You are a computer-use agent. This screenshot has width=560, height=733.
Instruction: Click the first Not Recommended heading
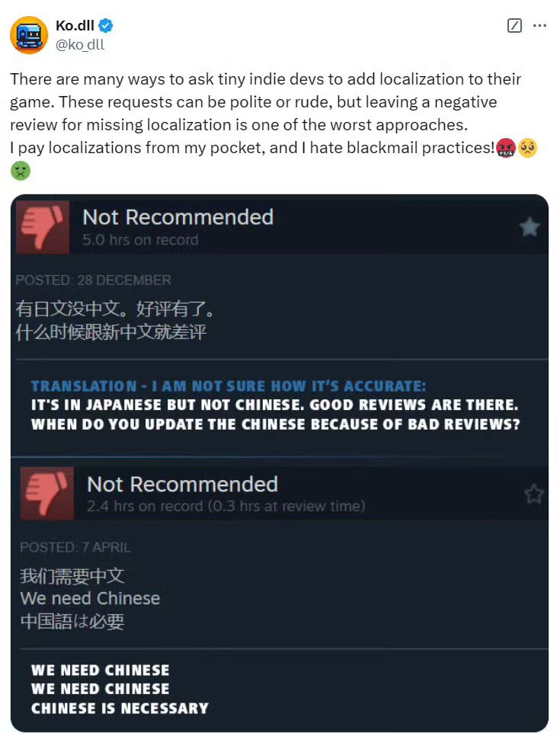[x=178, y=217]
